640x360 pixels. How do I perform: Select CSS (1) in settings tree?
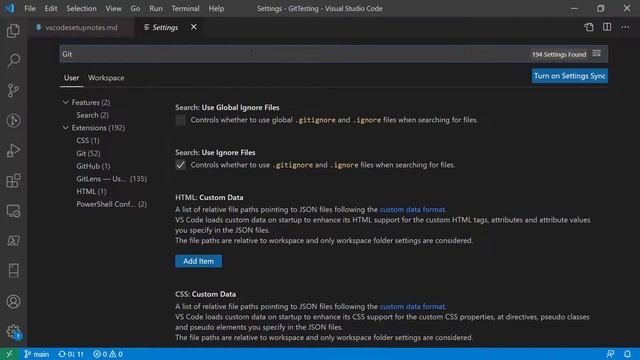pyautogui.click(x=88, y=140)
